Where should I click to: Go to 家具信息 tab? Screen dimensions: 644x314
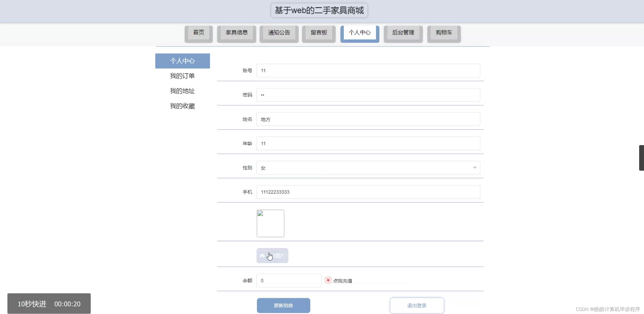pos(237,33)
